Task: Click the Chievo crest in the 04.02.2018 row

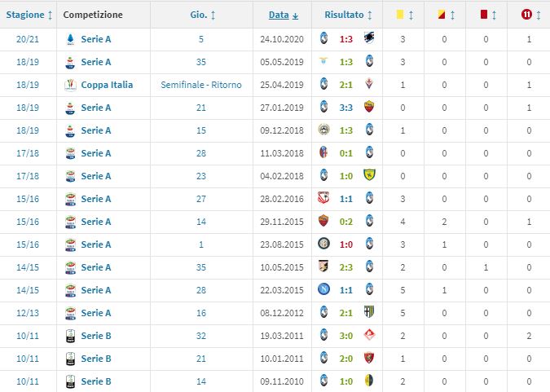Action: point(368,176)
